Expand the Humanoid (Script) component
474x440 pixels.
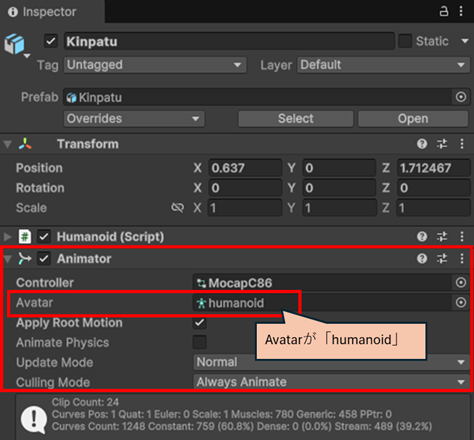(7, 237)
